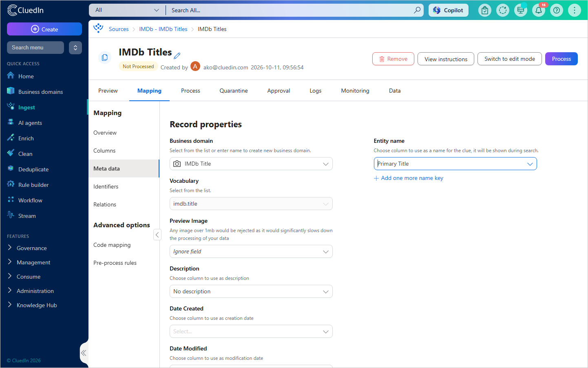Focus the Search menu field
The width and height of the screenshot is (588, 368).
coord(35,48)
